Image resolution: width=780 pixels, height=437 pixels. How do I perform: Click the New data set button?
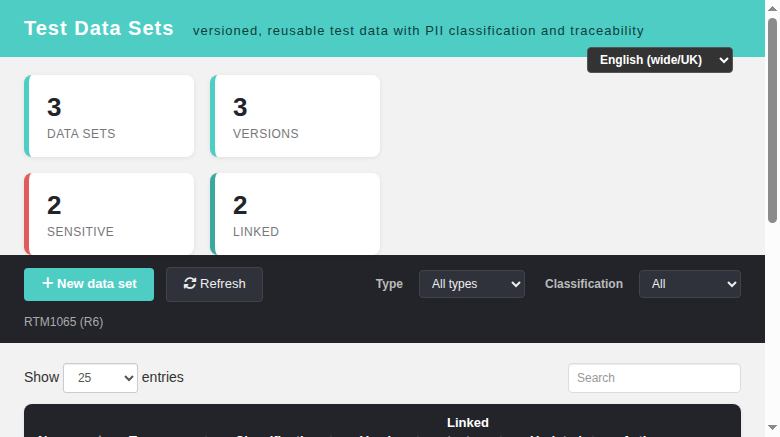[x=89, y=284]
